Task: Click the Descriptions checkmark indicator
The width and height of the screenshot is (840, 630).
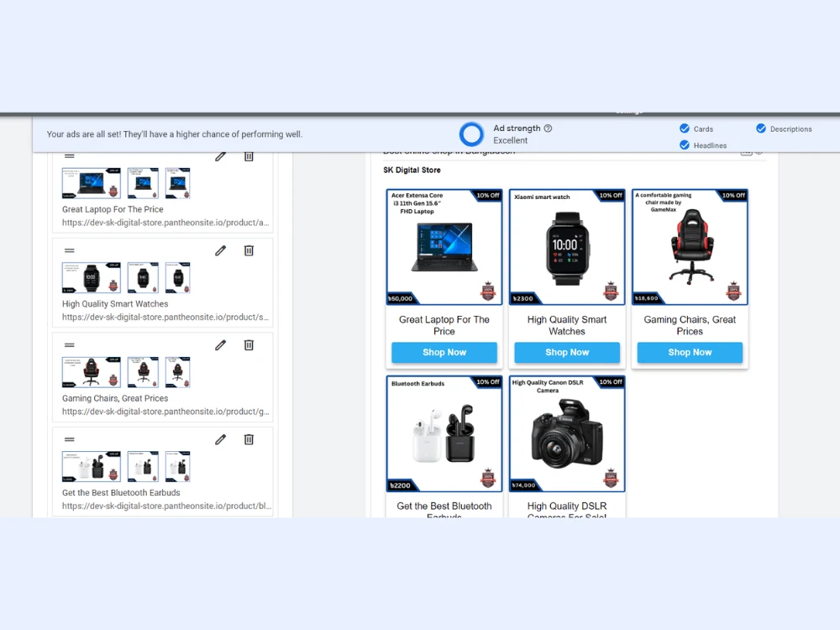Action: (761, 128)
